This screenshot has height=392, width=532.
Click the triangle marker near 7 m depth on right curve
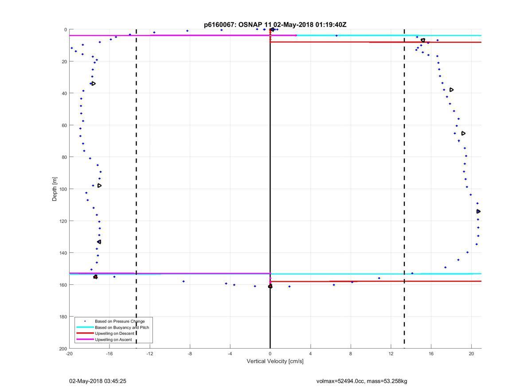pyautogui.click(x=423, y=40)
